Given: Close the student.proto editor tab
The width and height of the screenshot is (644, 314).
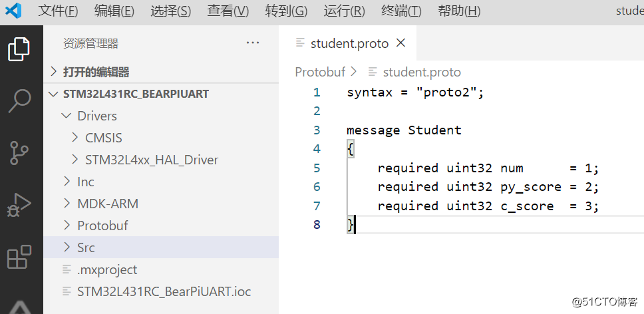Looking at the screenshot, I should 401,43.
